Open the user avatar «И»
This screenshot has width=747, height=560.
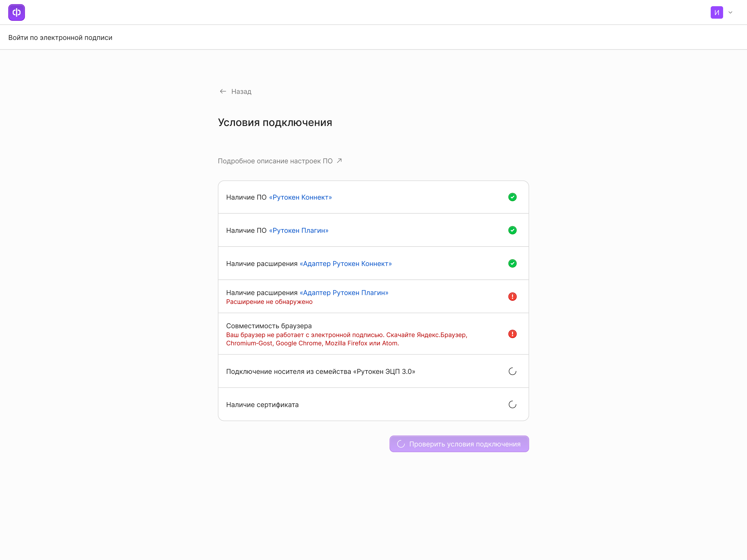pos(717,13)
